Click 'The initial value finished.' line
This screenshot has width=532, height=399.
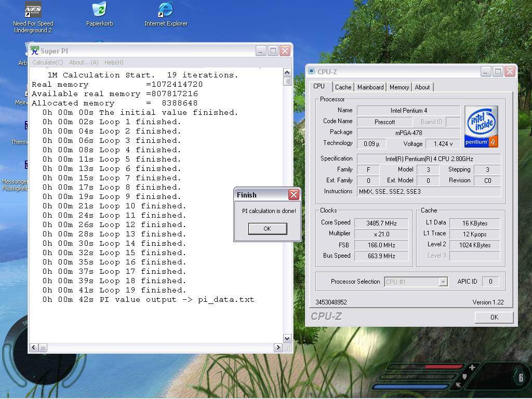click(140, 112)
